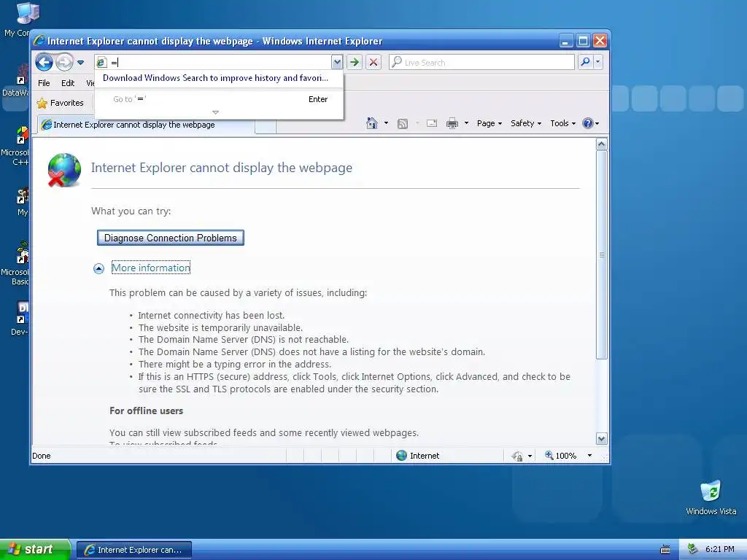This screenshot has width=747, height=560.
Task: Click the address bar page icon
Action: pyautogui.click(x=101, y=63)
